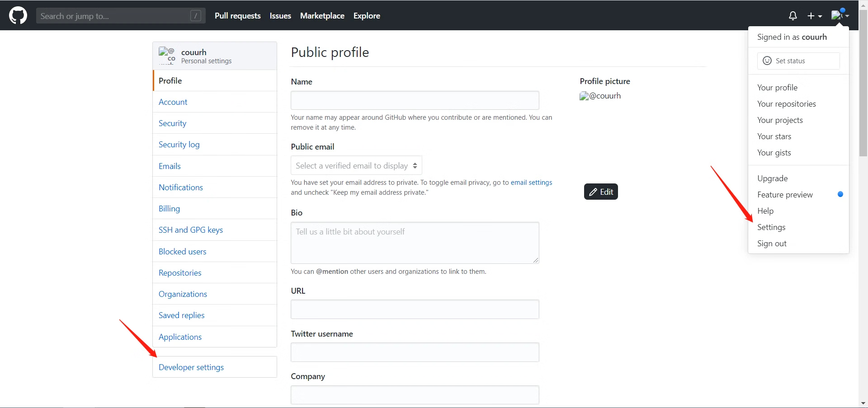Choose Your profile from user menu
Screen dimensions: 868x408
[798, 87]
